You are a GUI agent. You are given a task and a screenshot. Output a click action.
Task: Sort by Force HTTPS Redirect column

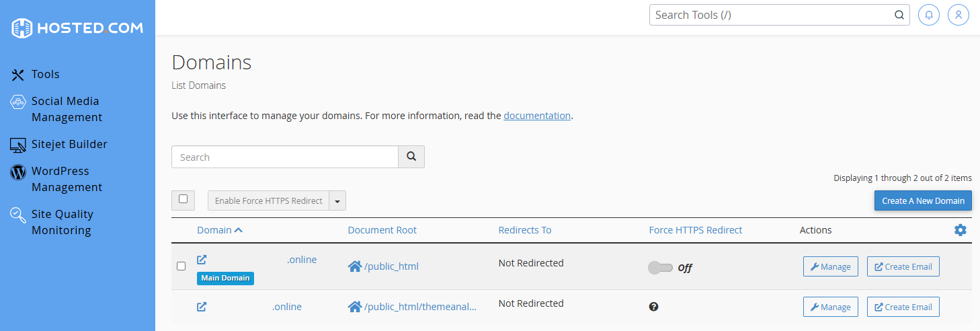click(696, 230)
